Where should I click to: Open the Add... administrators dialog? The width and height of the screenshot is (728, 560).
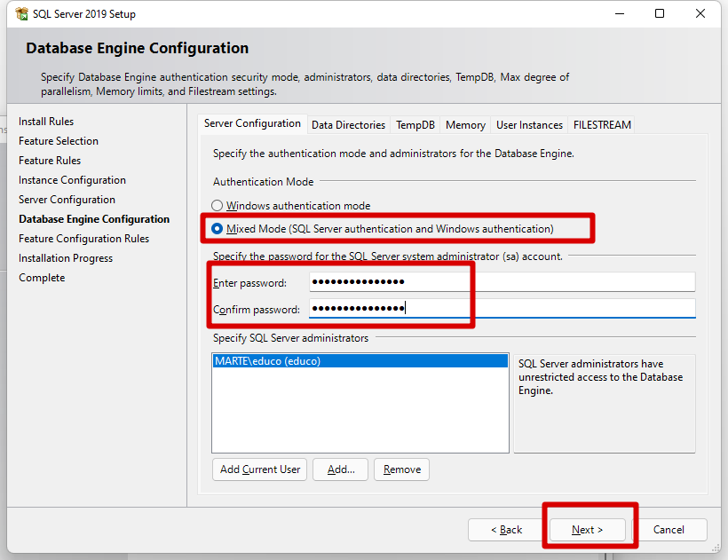(341, 469)
